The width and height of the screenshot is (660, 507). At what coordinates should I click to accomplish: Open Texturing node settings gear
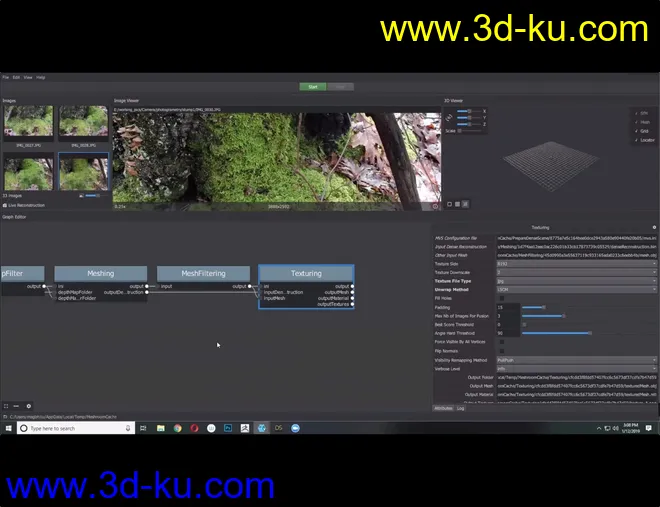[654, 227]
